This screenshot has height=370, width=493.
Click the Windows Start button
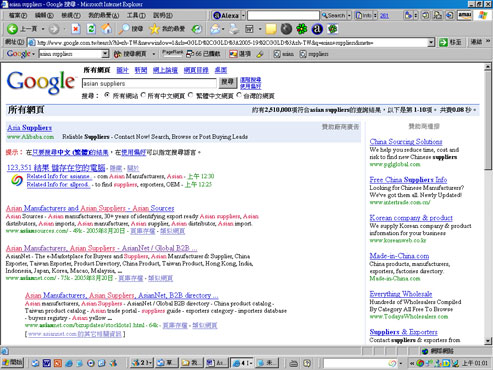tap(12, 363)
